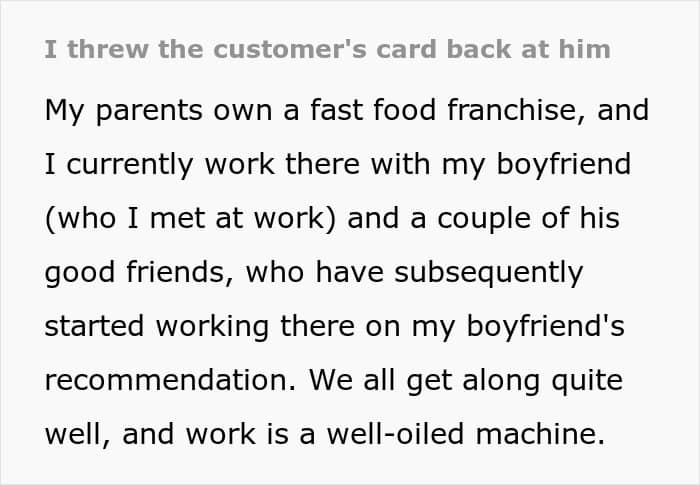
Task: Click the word "quite" ending the sixth line
Action: click(x=587, y=381)
